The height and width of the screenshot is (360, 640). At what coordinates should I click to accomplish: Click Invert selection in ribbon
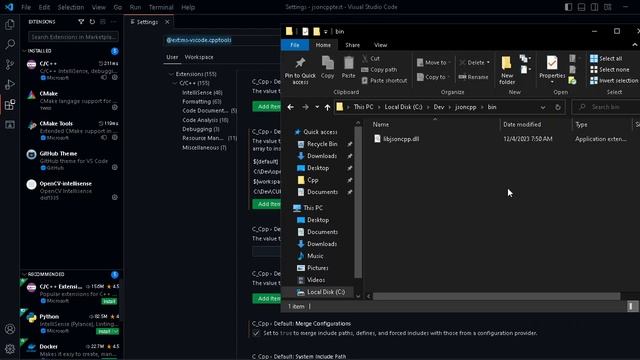tap(614, 80)
